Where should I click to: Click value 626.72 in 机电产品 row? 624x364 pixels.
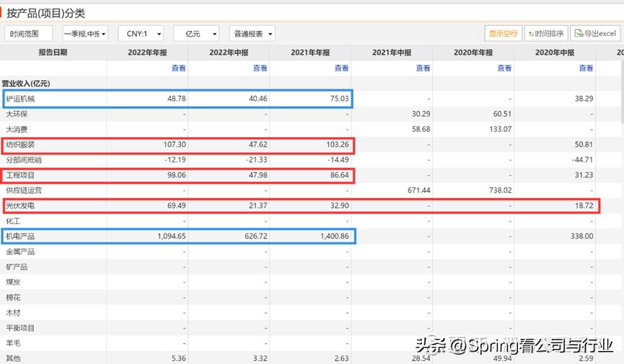[x=256, y=236]
